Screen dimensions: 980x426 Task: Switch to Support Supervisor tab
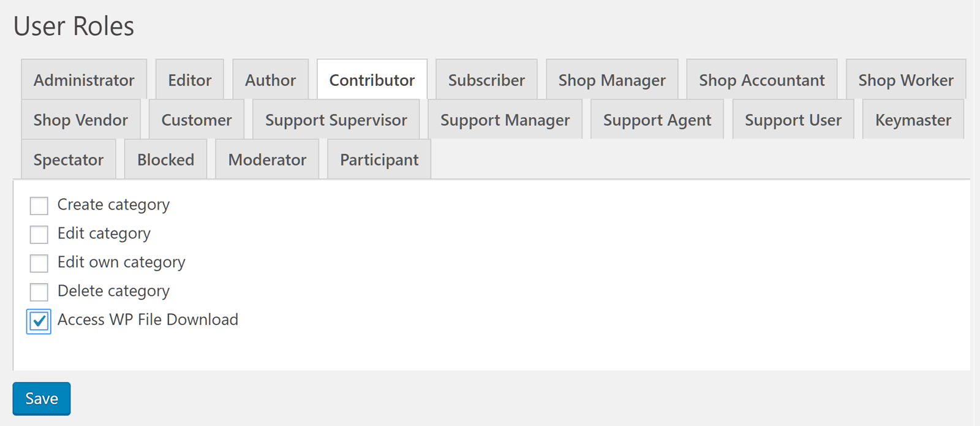(336, 120)
